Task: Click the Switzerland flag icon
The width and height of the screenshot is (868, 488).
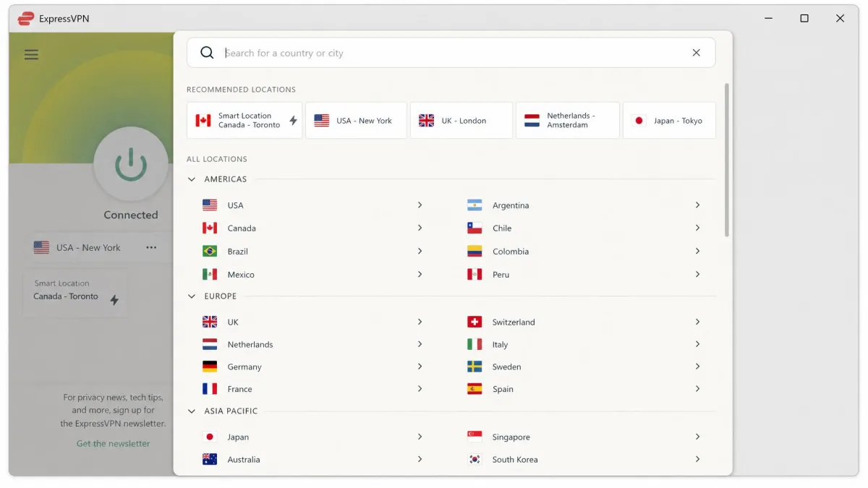Action: (x=475, y=322)
